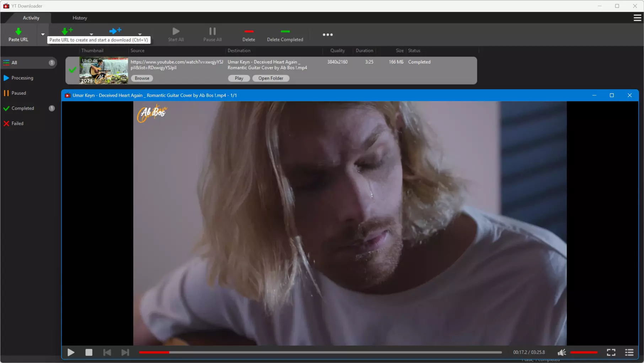Click the green checkmark on the download row

pos(72,70)
